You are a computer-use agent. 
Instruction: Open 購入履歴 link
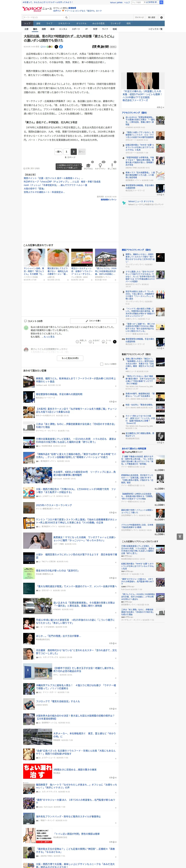click(x=152, y=18)
